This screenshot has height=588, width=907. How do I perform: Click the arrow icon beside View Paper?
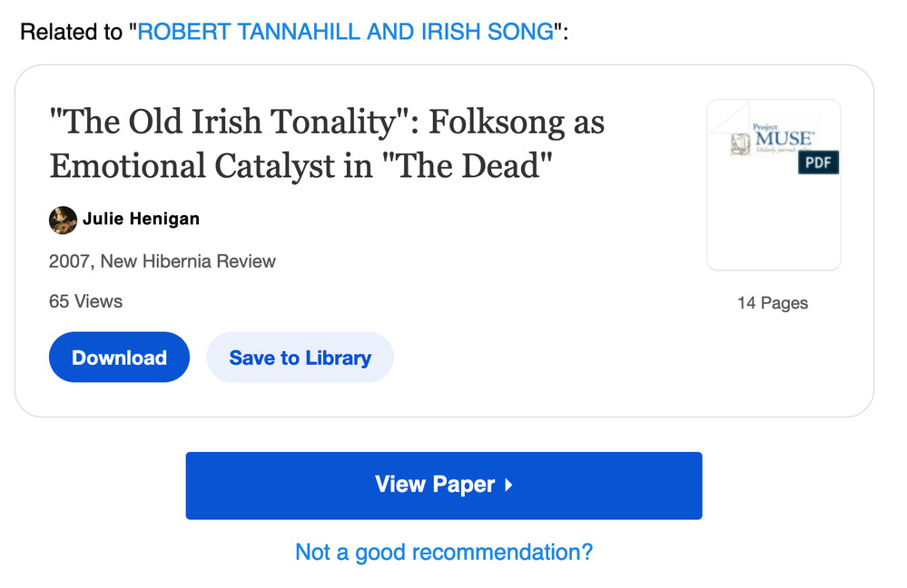coord(508,485)
